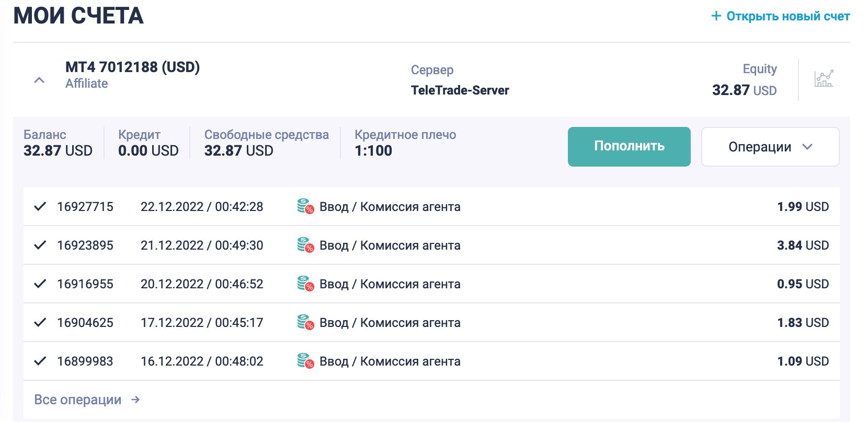
Task: Click the arrow icon next to Все операции
Action: [135, 400]
